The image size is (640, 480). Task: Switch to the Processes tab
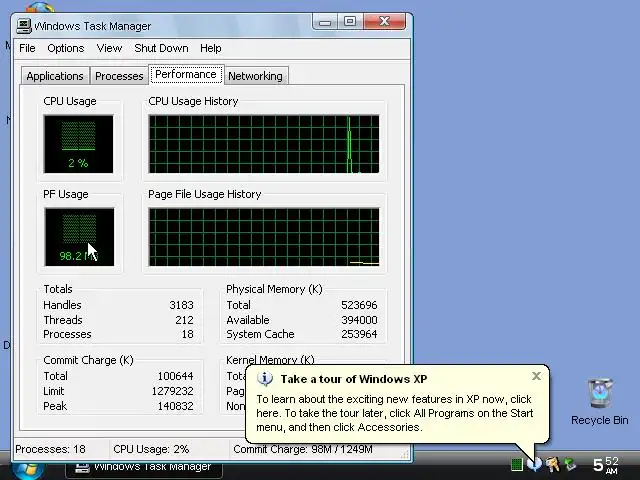coord(119,76)
